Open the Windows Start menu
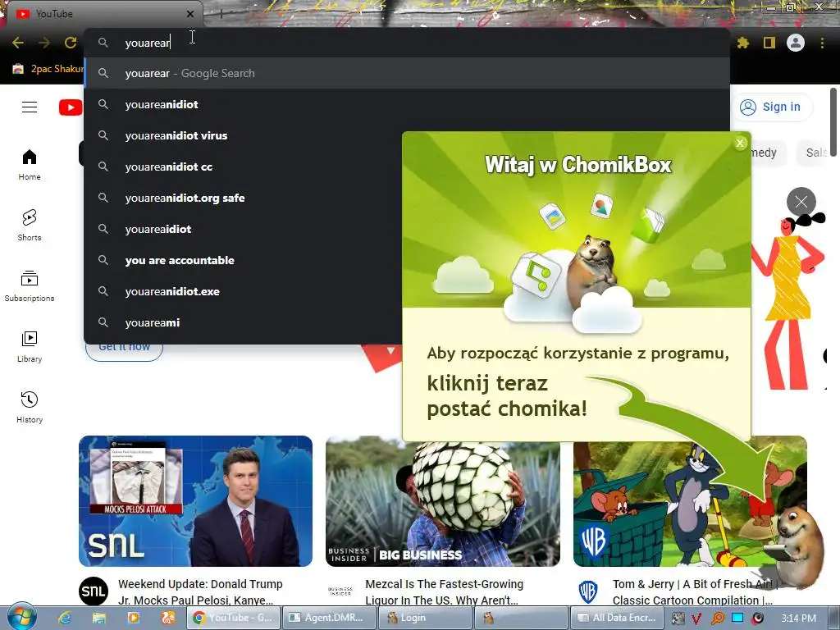The image size is (840, 630). [21, 618]
